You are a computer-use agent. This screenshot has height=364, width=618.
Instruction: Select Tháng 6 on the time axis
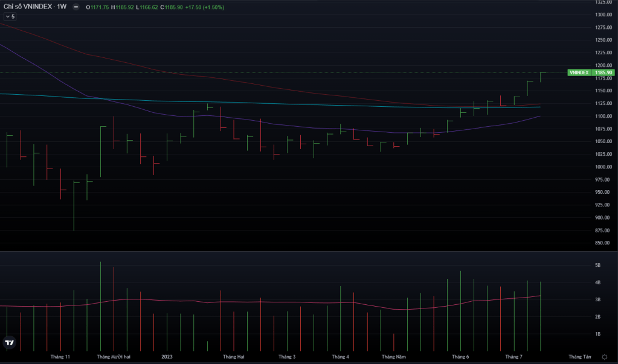pos(460,357)
